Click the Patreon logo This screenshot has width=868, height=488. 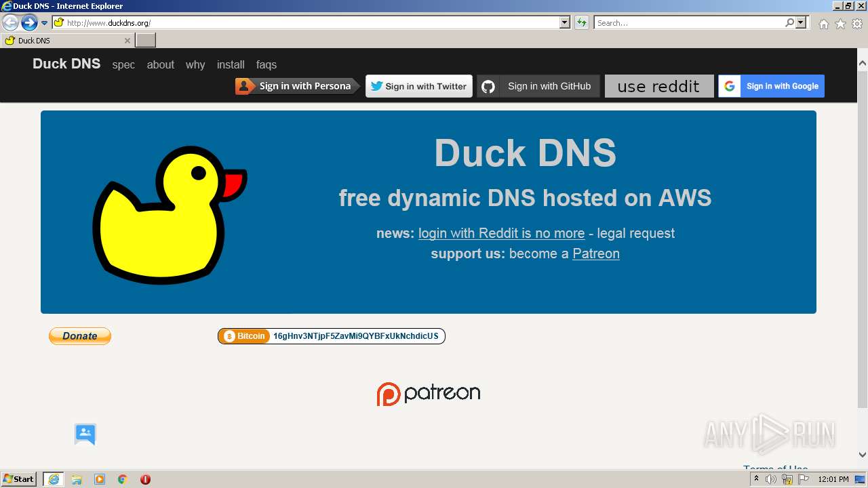429,394
